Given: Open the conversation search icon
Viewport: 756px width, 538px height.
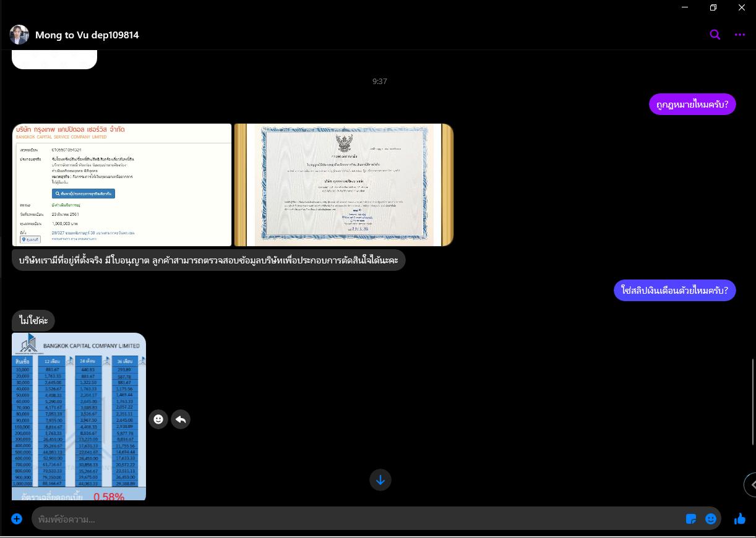Looking at the screenshot, I should tap(715, 35).
